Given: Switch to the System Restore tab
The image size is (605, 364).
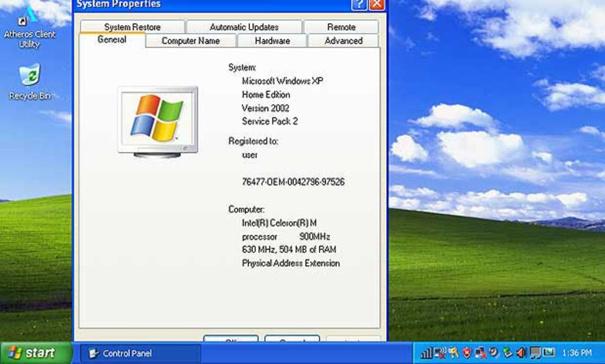Looking at the screenshot, I should (132, 27).
